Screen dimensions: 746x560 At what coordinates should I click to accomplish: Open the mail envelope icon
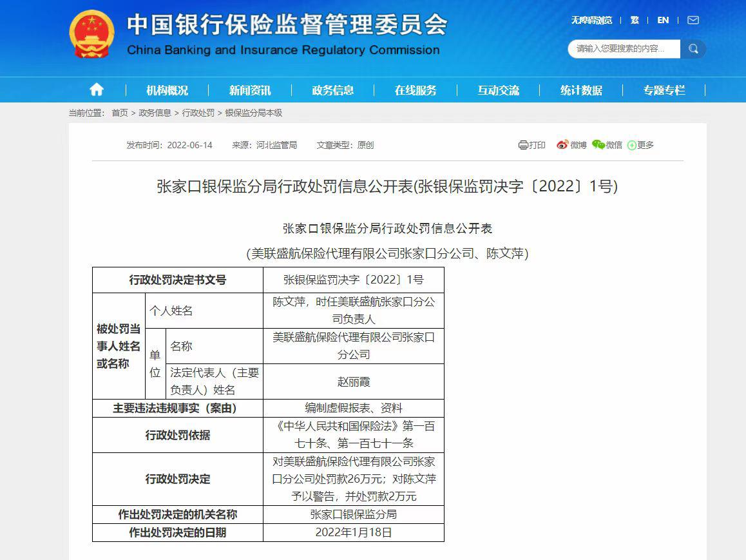693,20
